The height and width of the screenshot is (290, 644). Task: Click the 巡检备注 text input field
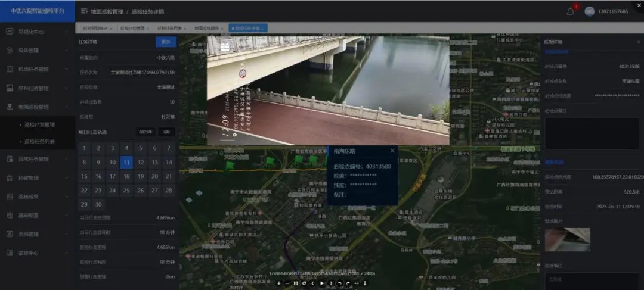coord(591,280)
